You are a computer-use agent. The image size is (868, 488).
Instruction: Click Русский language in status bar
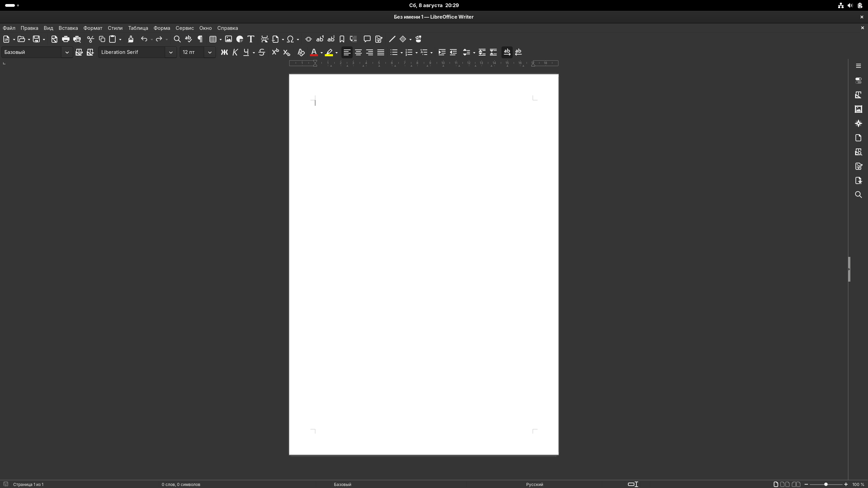tap(535, 484)
